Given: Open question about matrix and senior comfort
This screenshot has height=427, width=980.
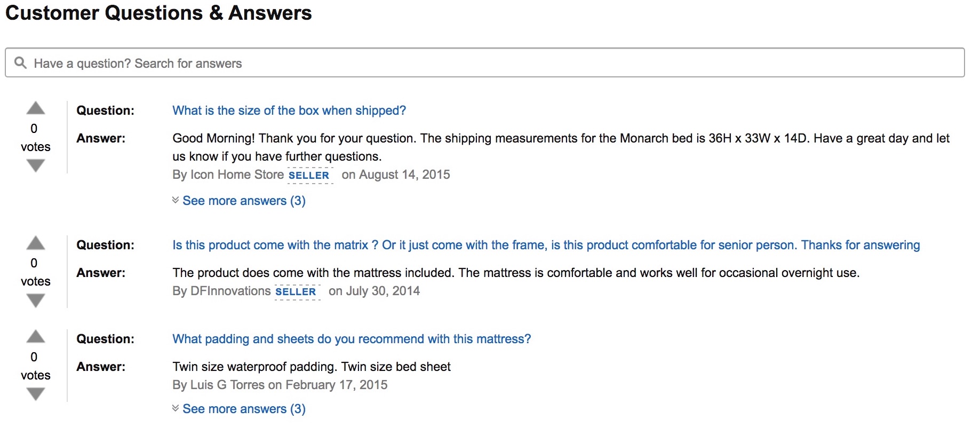Looking at the screenshot, I should [x=546, y=245].
